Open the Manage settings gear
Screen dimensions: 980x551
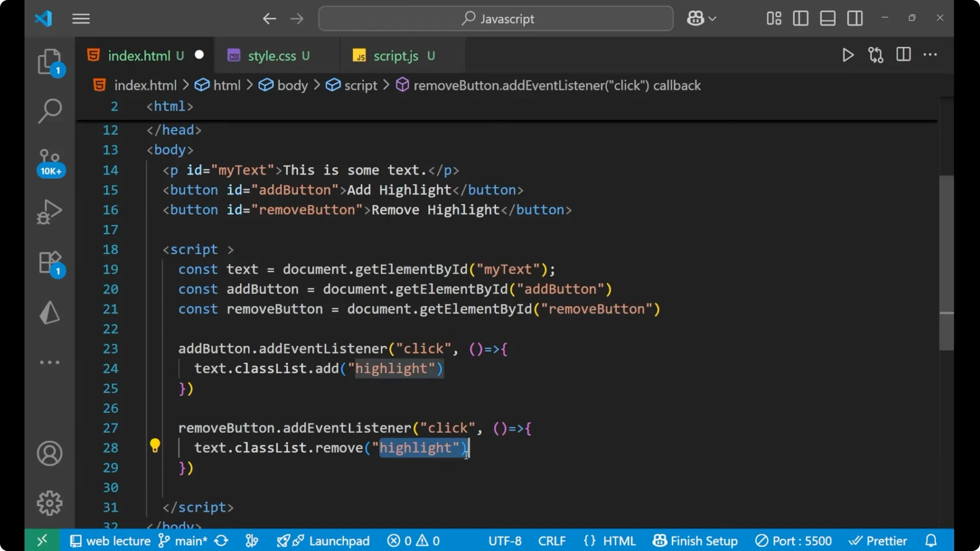[50, 503]
